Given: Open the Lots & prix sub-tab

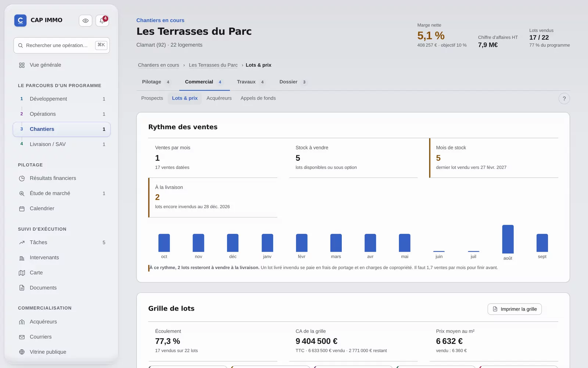Looking at the screenshot, I should click(x=185, y=98).
